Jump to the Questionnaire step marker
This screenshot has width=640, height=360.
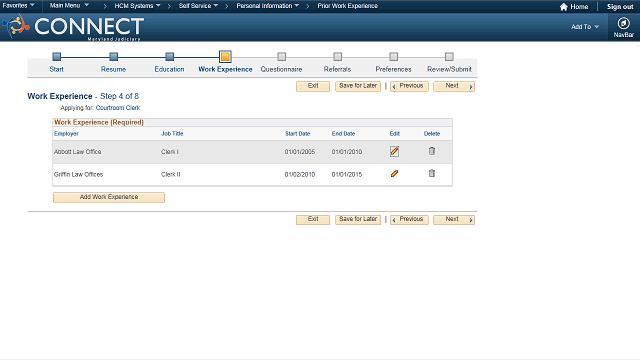(x=281, y=56)
